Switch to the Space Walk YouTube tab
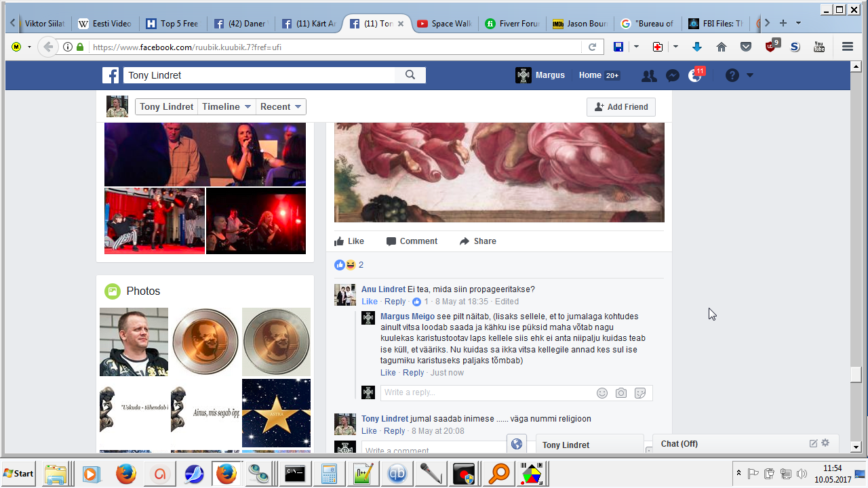Viewport: 868px width, 488px height. click(444, 24)
